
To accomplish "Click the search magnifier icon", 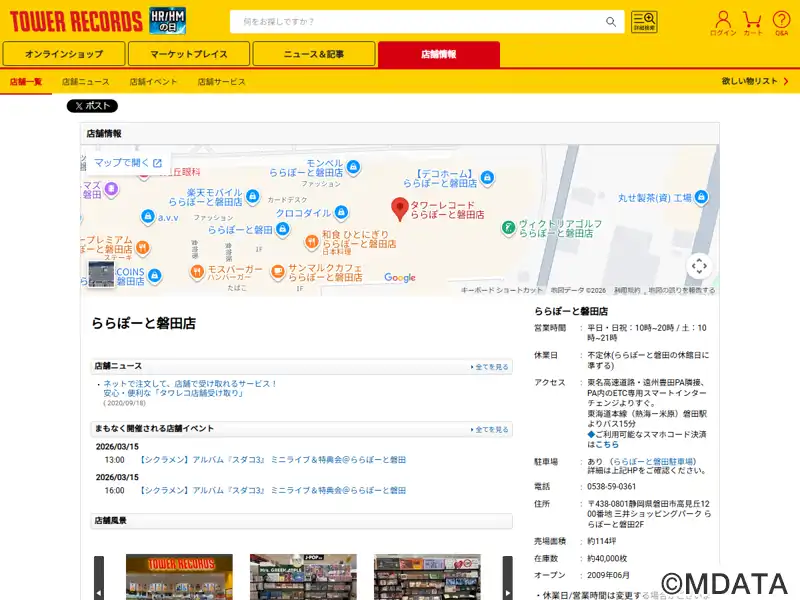I will click(611, 22).
